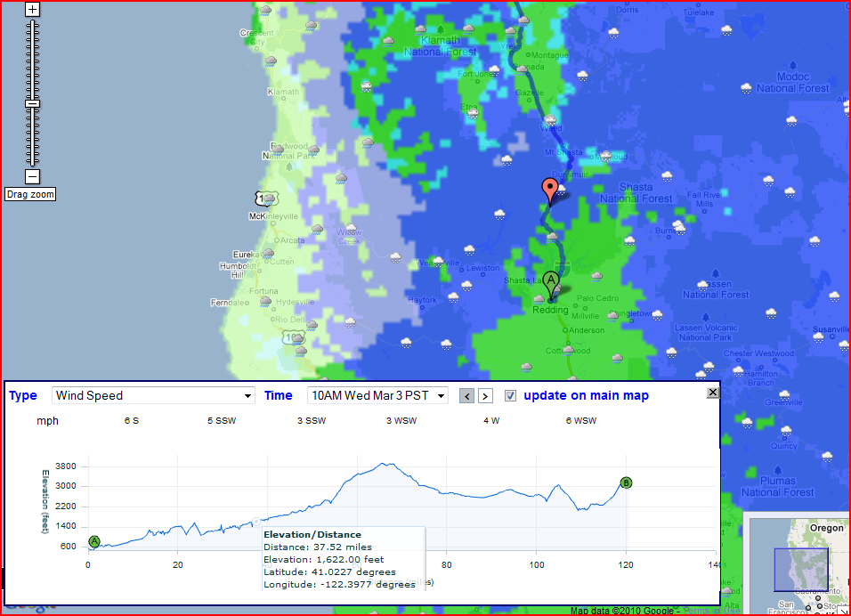This screenshot has width=851, height=616.
Task: Click the A start marker on the elevation chart
Action: (94, 541)
